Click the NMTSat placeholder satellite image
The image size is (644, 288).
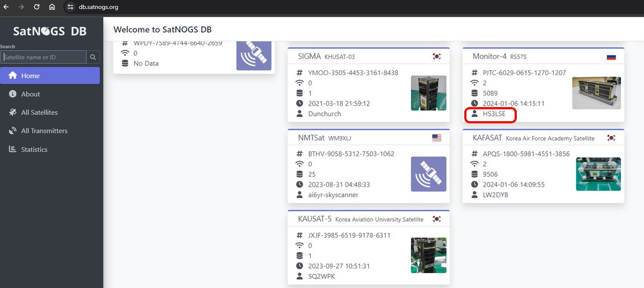point(428,174)
